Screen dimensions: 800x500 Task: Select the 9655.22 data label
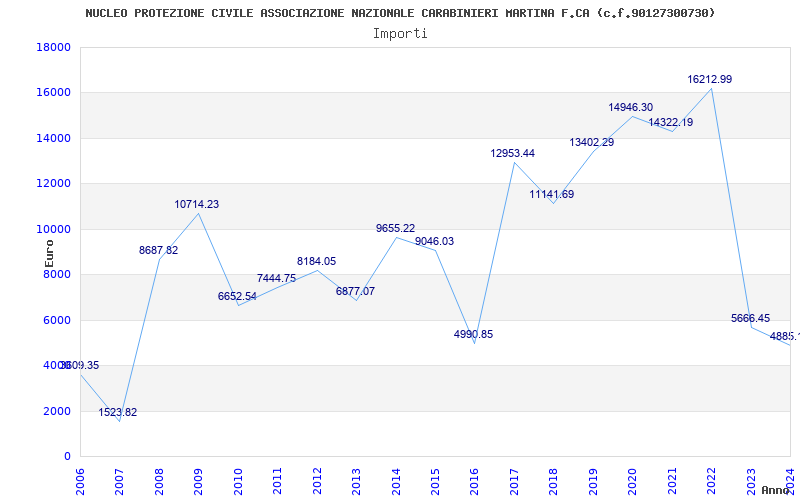[395, 229]
